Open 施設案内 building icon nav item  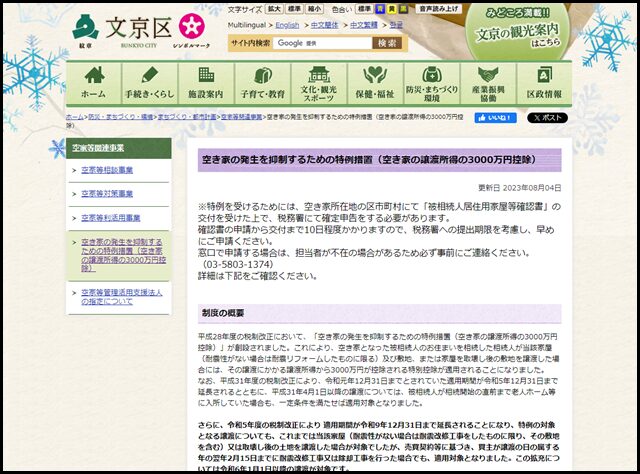[206, 84]
